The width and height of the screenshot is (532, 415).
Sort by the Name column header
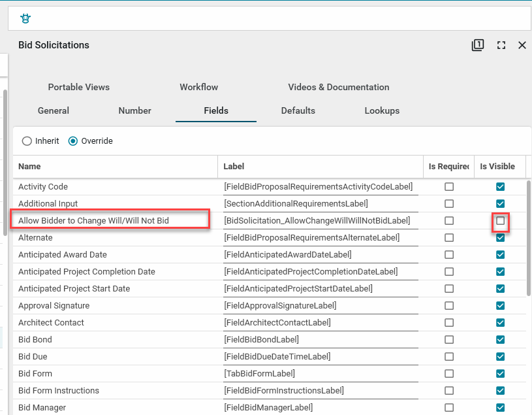(x=115, y=167)
